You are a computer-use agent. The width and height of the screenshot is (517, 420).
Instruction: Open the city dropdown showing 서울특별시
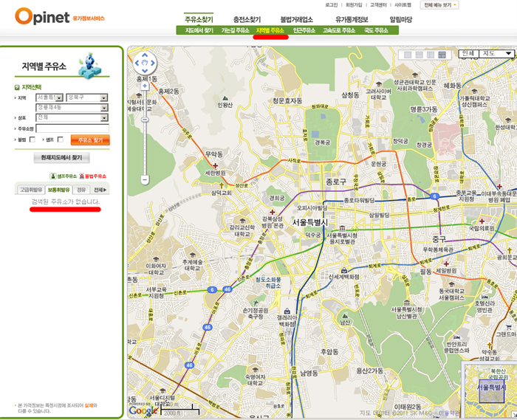(49, 97)
